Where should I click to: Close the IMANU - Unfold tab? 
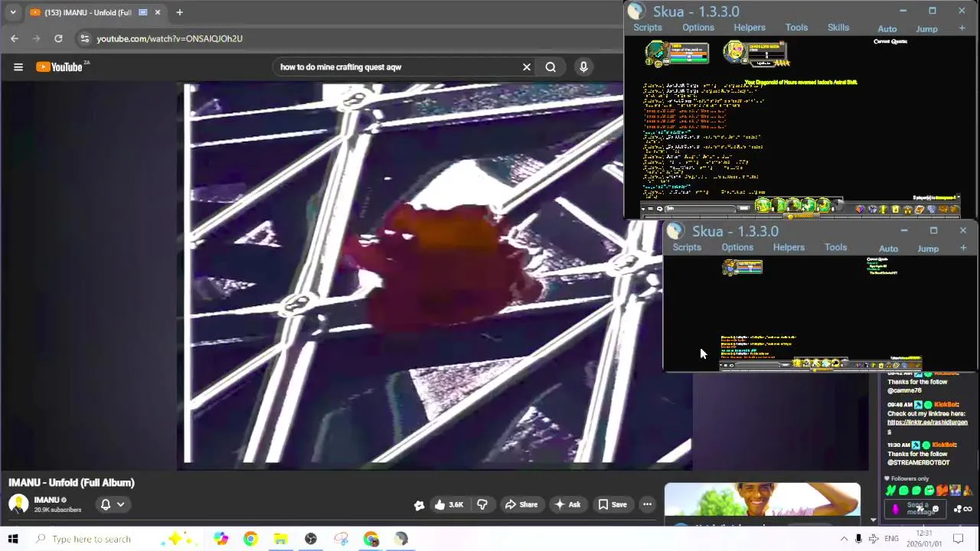click(x=158, y=12)
